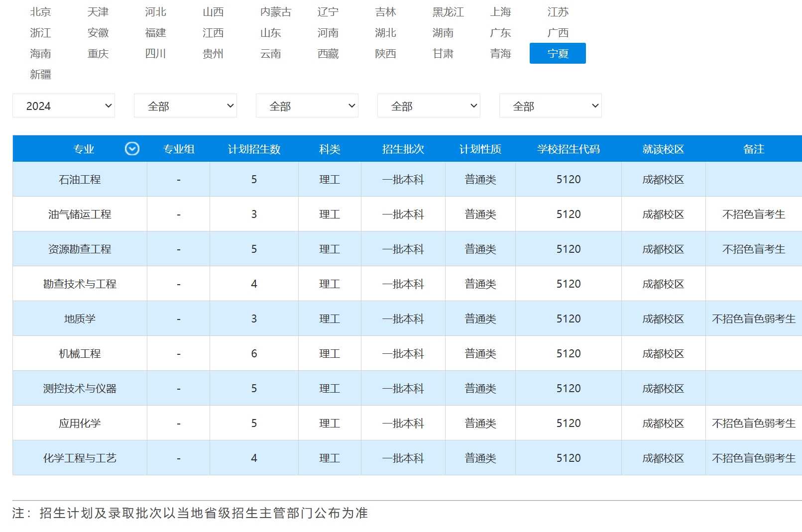Open the fifth 全部 filter dropdown

click(x=551, y=106)
